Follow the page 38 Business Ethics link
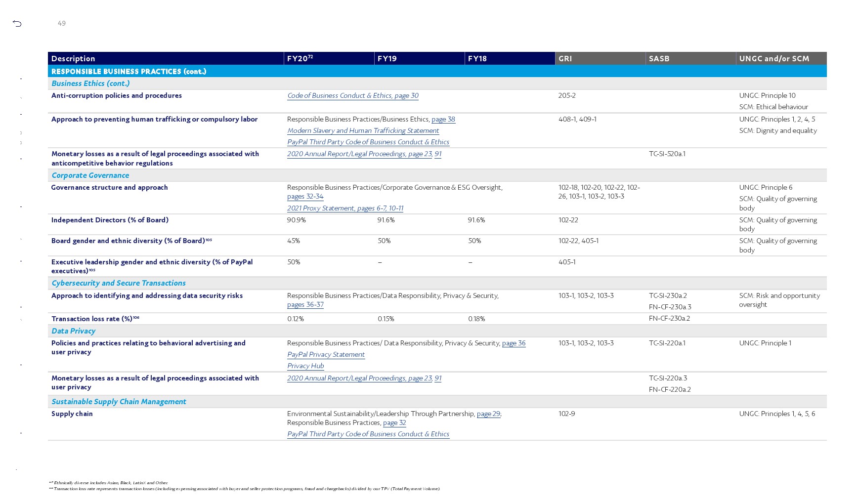Viewport: 860px width, 504px height. [x=443, y=120]
